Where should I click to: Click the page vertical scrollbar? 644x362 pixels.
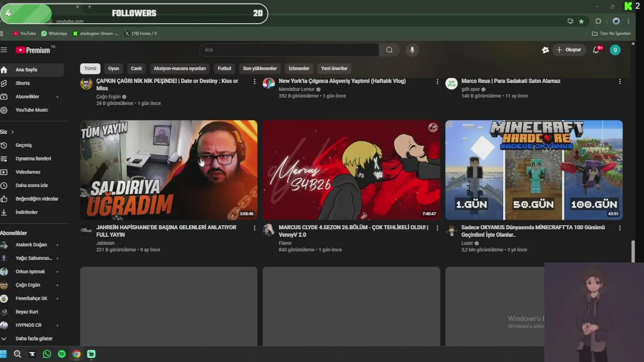(633, 251)
